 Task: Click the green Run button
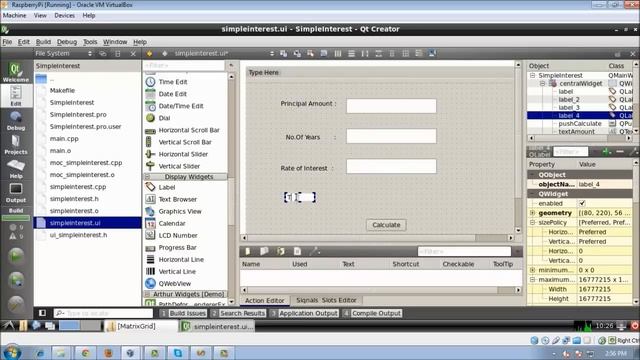tap(16, 256)
